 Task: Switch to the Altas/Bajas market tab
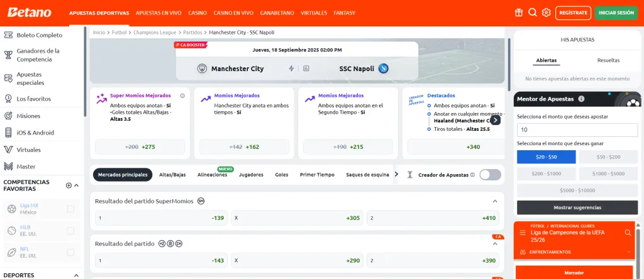tap(172, 175)
